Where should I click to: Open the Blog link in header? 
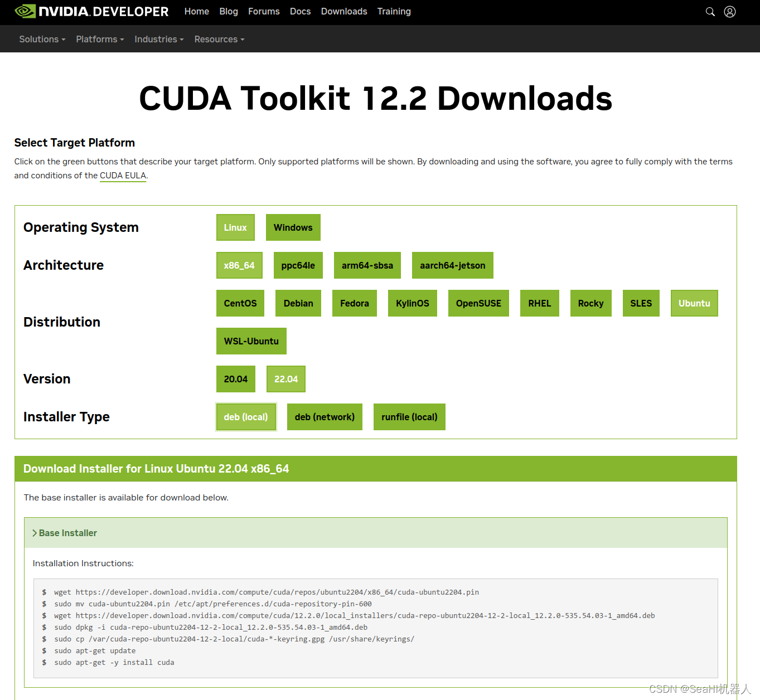pyautogui.click(x=229, y=12)
